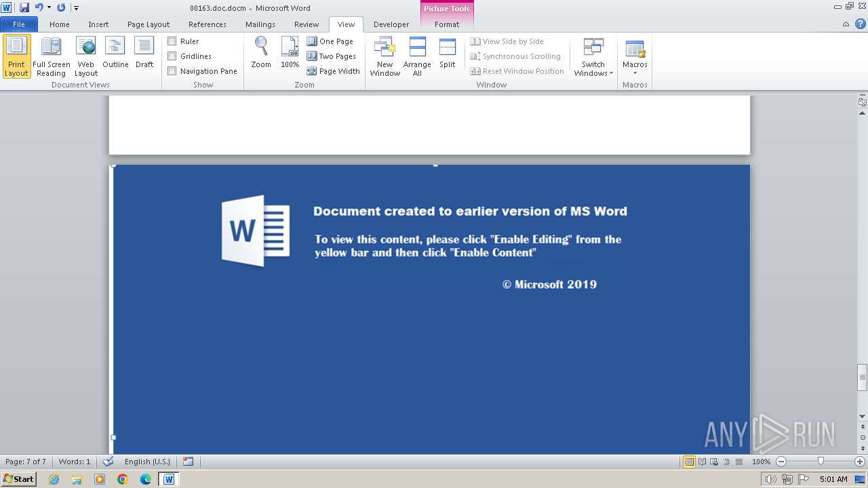Click Words: 1 count
Screen dimensions: 868x488
[75, 462]
